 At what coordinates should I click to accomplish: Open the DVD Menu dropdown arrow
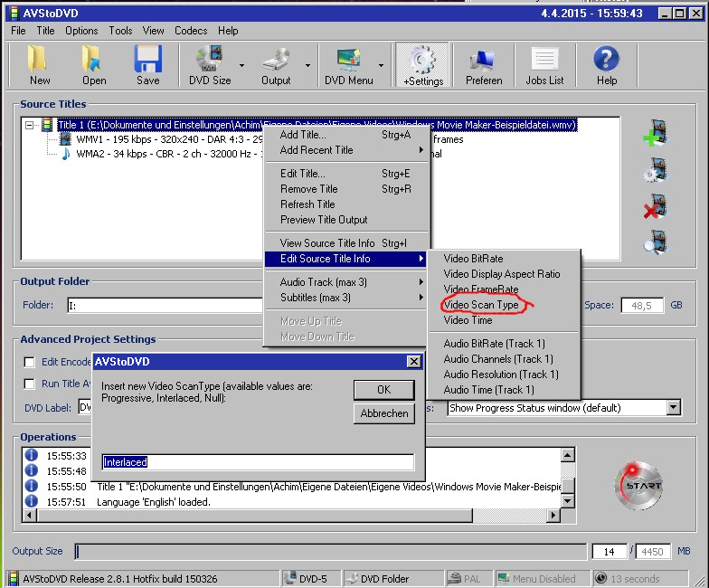[x=382, y=65]
